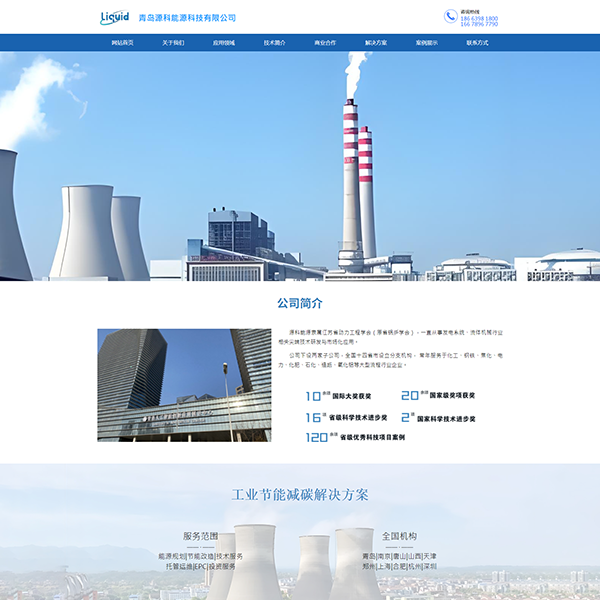Navigate to 商业合作 page

pos(325,43)
